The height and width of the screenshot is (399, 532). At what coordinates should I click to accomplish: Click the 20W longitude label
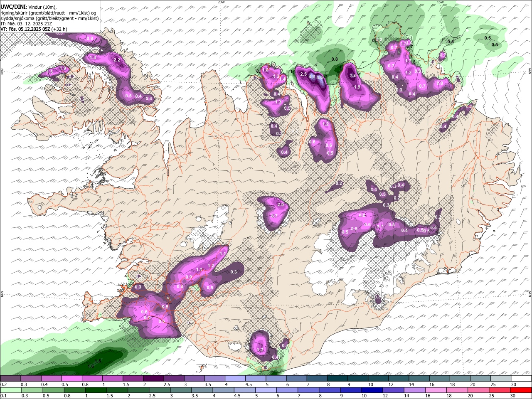pos(221,2)
